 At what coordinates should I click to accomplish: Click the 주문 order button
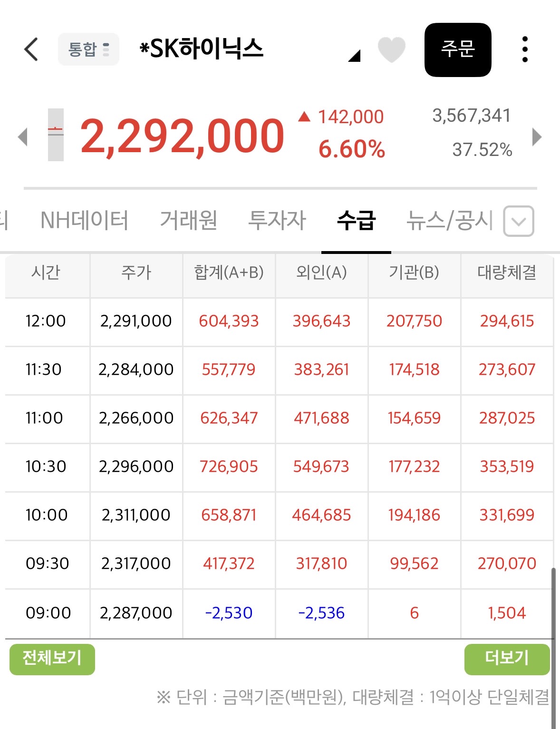click(x=458, y=49)
